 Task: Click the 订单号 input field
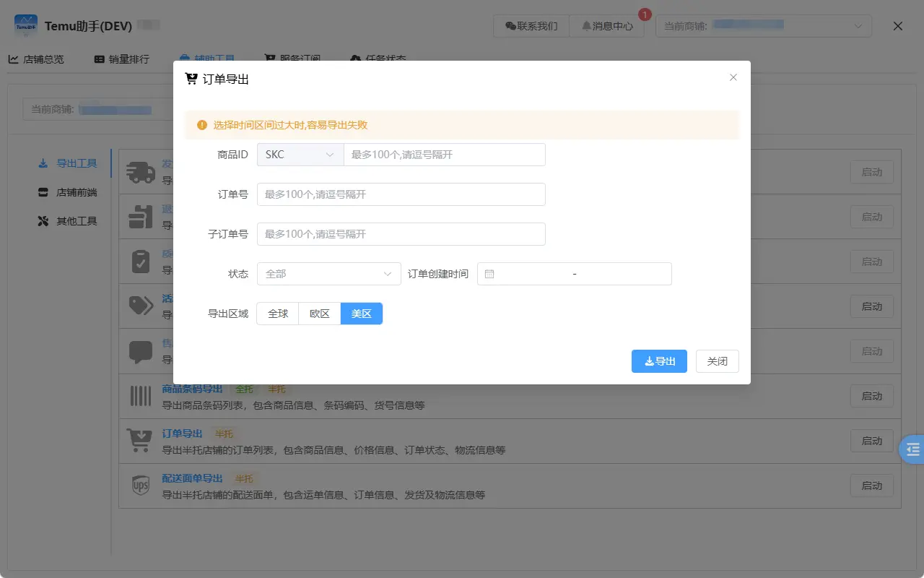[401, 194]
